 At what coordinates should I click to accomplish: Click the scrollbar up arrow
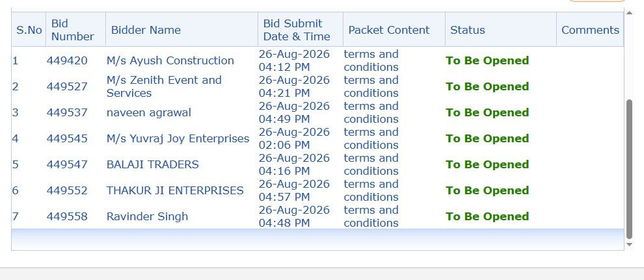[x=629, y=13]
